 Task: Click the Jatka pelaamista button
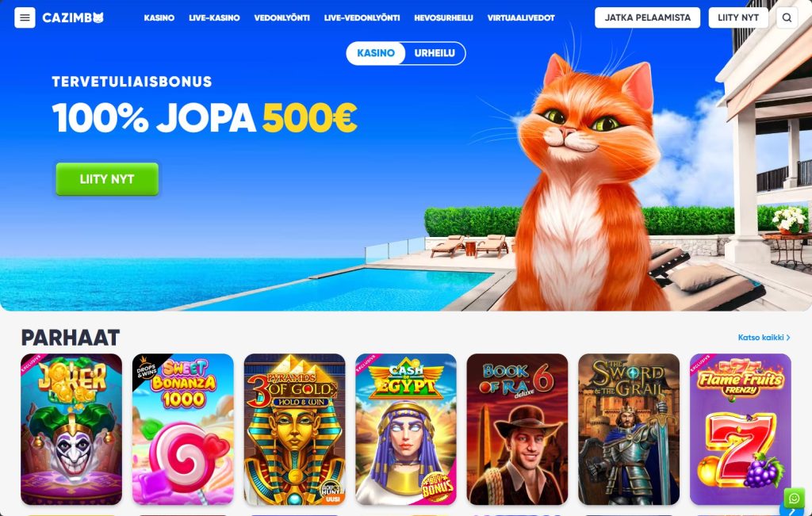point(647,17)
